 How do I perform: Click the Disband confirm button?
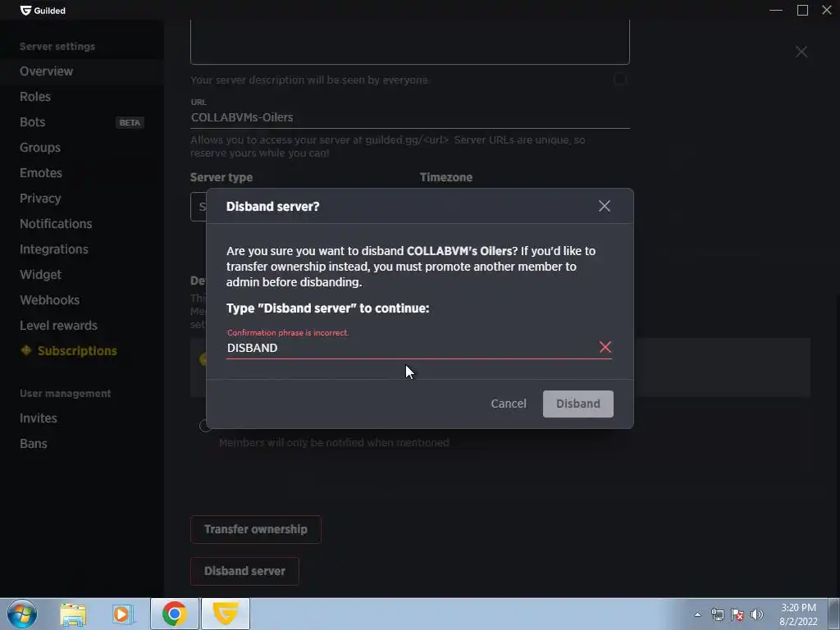[578, 404]
